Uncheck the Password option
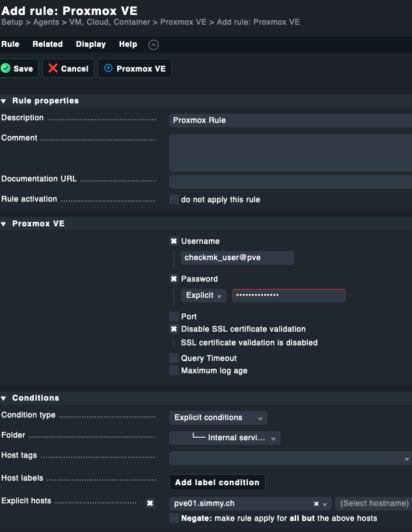This screenshot has height=532, width=412. point(174,279)
